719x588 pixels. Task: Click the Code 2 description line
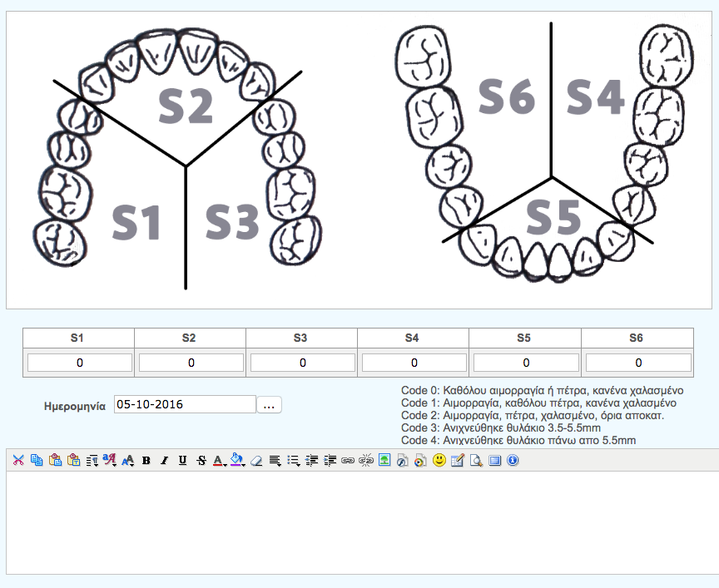pyautogui.click(x=533, y=415)
